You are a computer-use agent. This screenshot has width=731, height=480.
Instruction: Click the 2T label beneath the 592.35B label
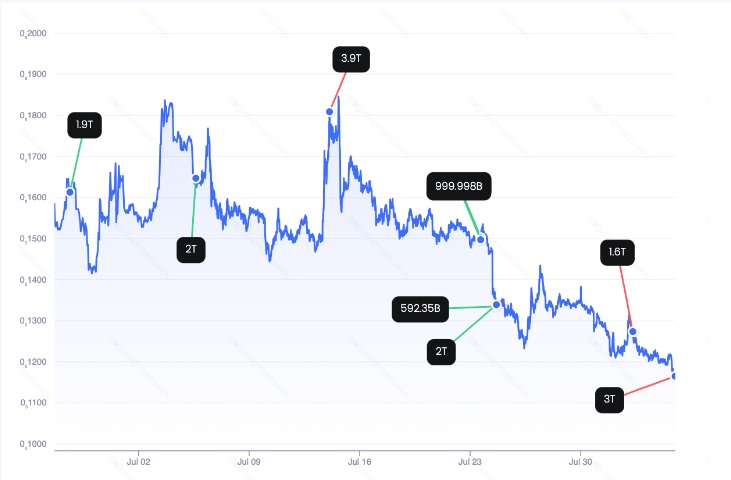click(442, 351)
